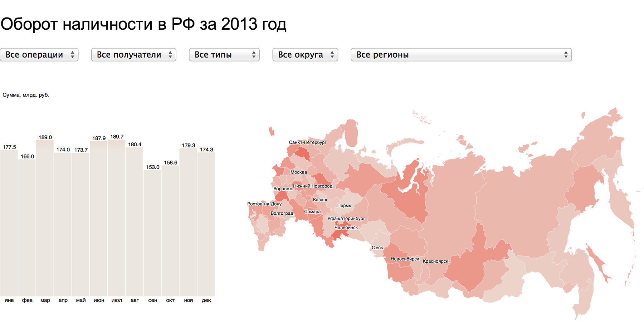Click the "окт" month axis label
The image size is (644, 322).
pyautogui.click(x=170, y=300)
